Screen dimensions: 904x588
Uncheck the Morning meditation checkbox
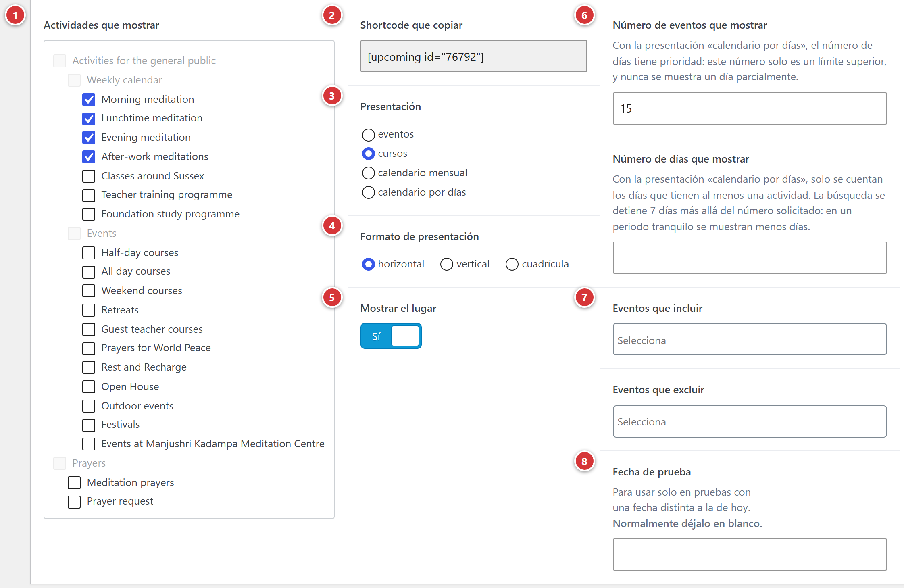89,100
